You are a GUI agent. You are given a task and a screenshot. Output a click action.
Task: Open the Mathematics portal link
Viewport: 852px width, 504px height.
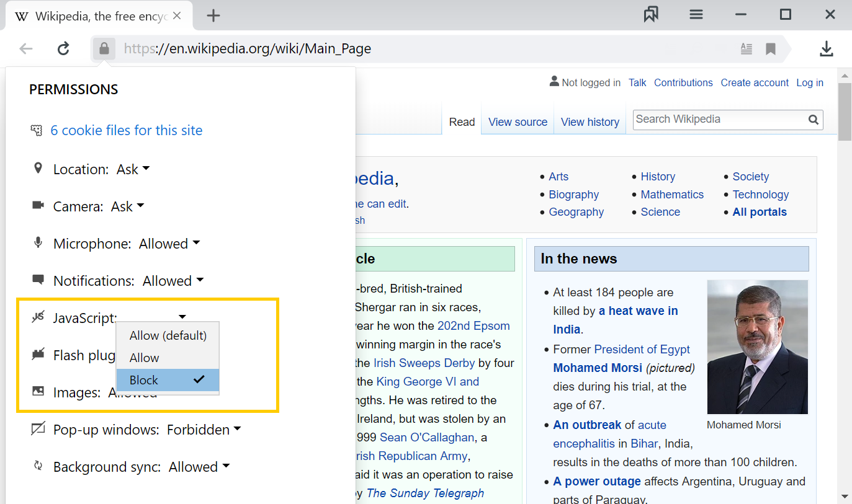[x=672, y=195]
